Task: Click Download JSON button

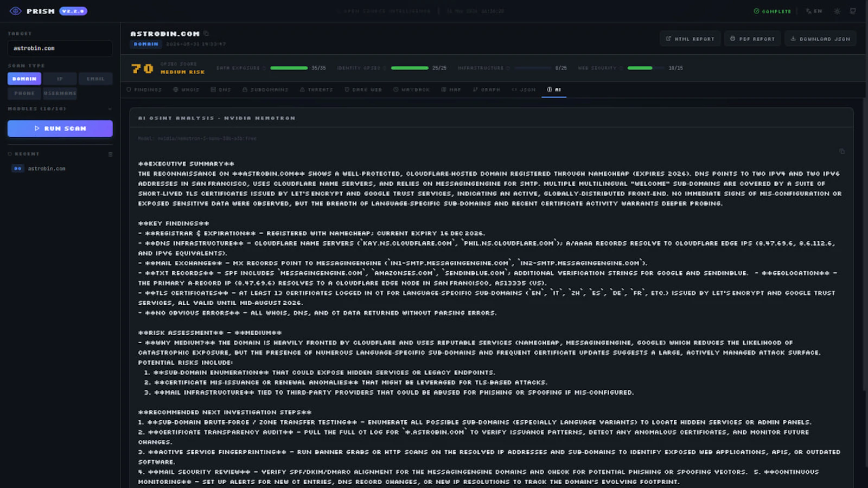Action: 820,38
